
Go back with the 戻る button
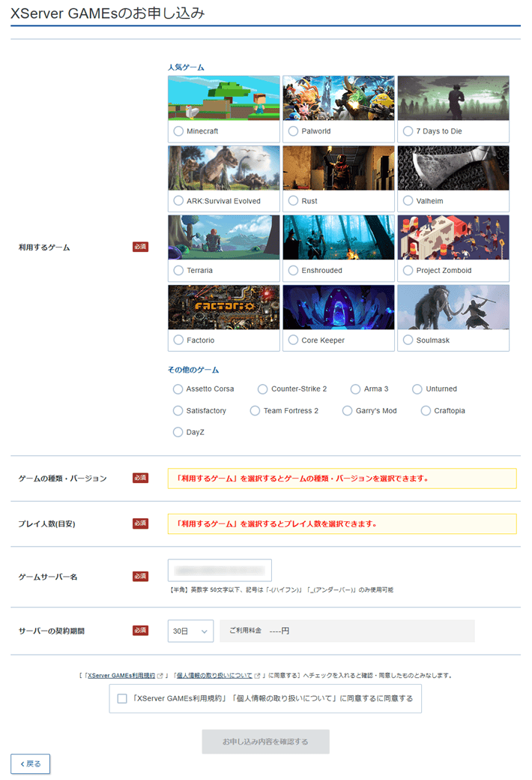30,764
